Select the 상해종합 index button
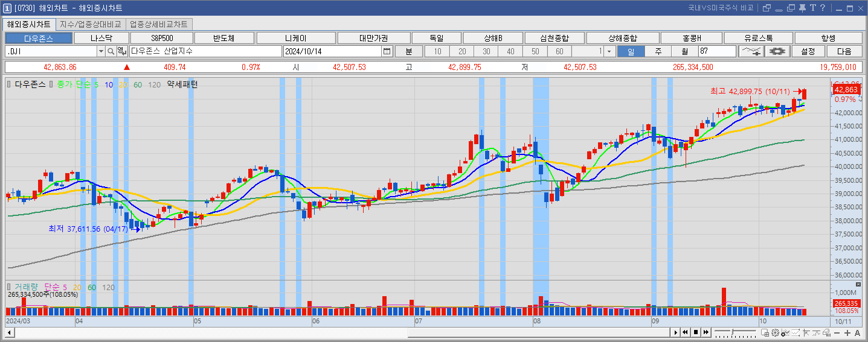868x342 pixels. [x=622, y=38]
